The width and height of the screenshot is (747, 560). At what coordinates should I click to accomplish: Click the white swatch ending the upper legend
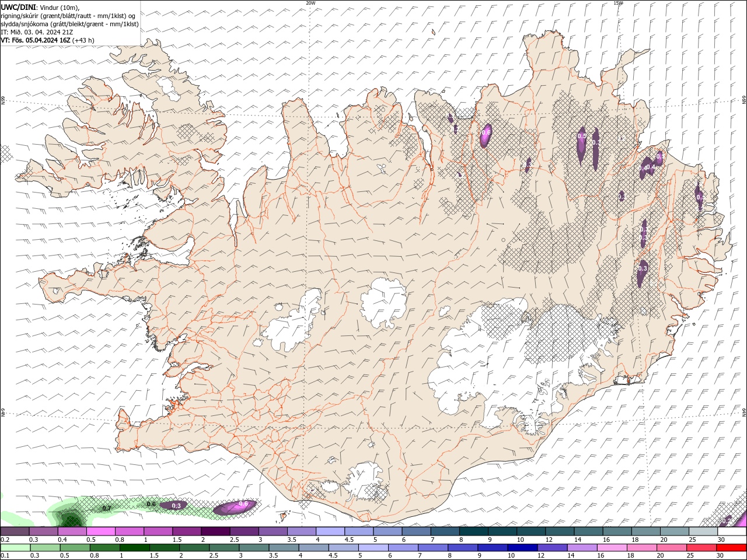click(731, 531)
